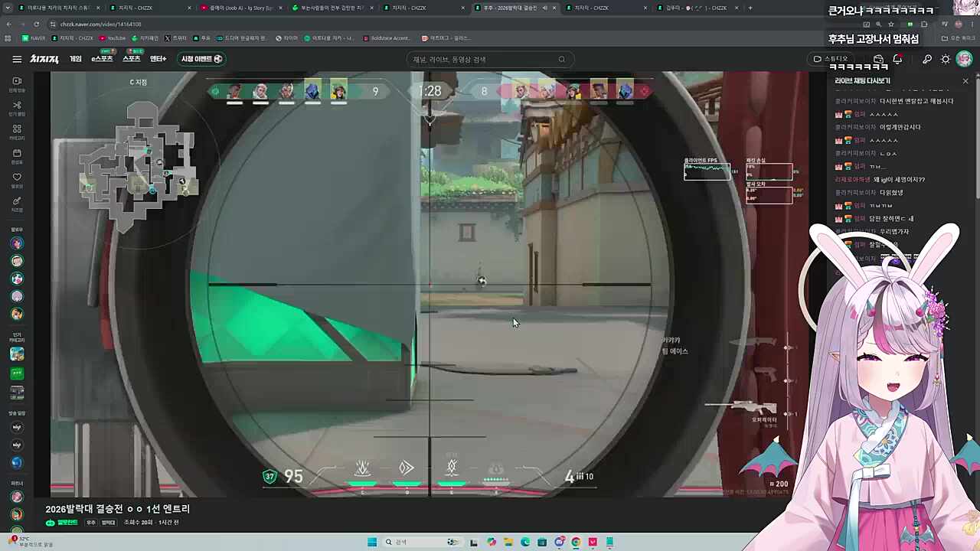Toggle the light/dark theme sun icon
Image resolution: width=980 pixels, height=551 pixels.
tap(946, 59)
